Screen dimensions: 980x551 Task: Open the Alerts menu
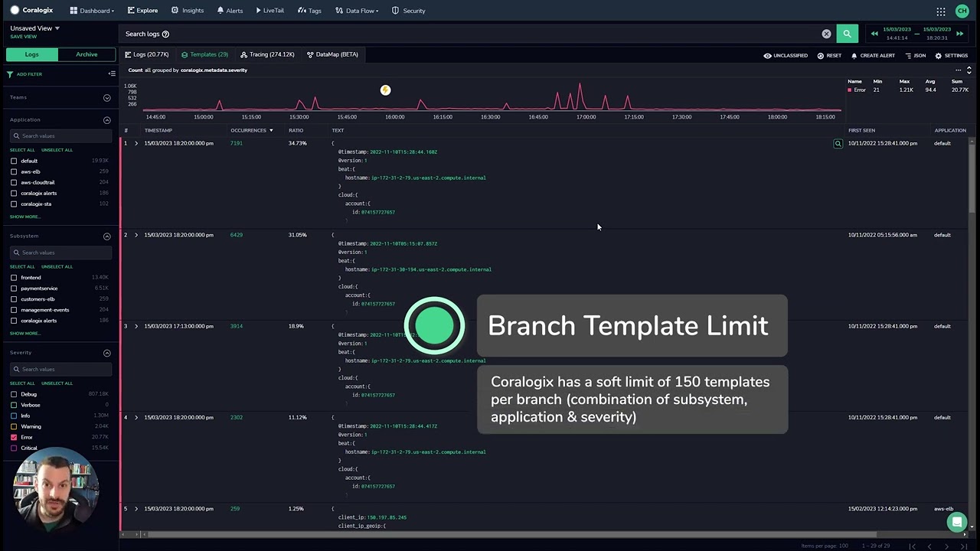pos(230,11)
